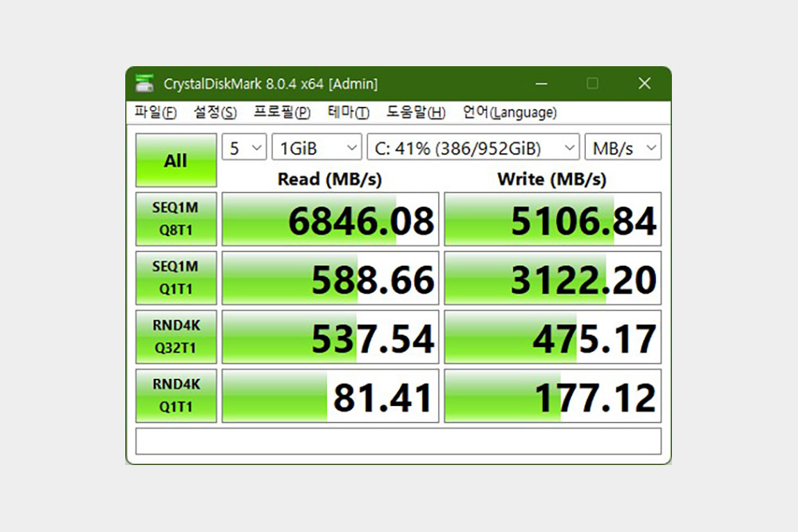Click the CrystalDiskMark app icon in title bar
This screenshot has width=798, height=532.
144,83
